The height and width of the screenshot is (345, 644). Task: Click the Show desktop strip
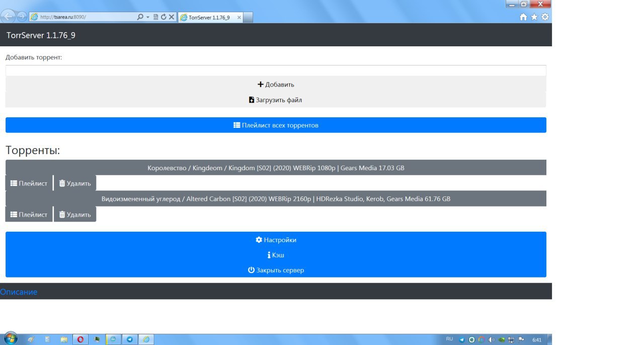point(549,339)
